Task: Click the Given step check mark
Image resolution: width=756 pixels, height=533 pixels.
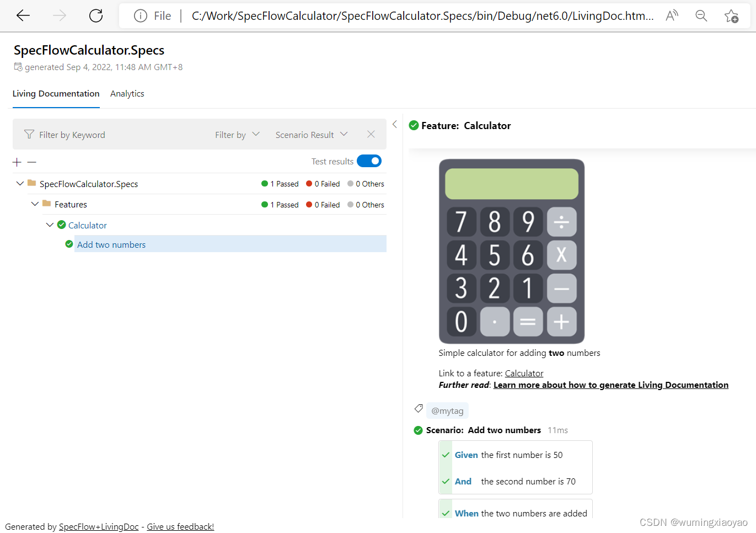Action: 446,455
